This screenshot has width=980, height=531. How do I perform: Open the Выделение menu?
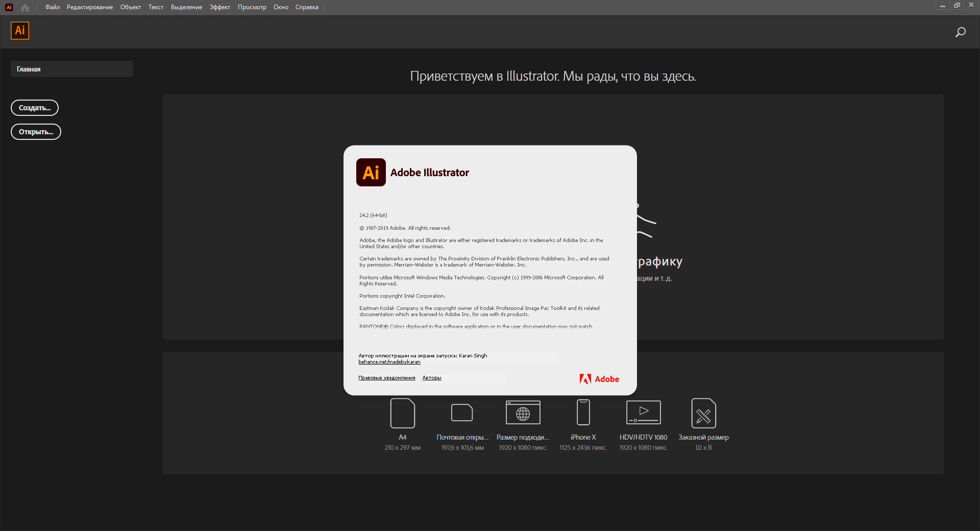point(186,7)
